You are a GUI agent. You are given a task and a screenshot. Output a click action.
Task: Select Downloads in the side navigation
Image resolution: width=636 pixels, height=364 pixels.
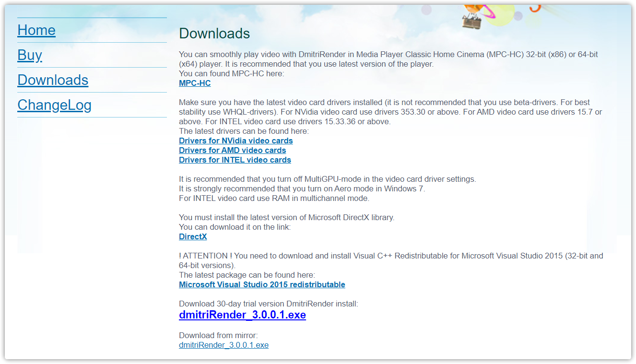(x=53, y=80)
